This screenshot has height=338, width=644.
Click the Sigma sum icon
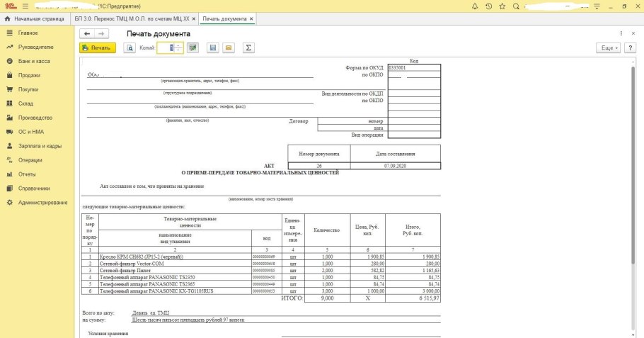(x=248, y=47)
